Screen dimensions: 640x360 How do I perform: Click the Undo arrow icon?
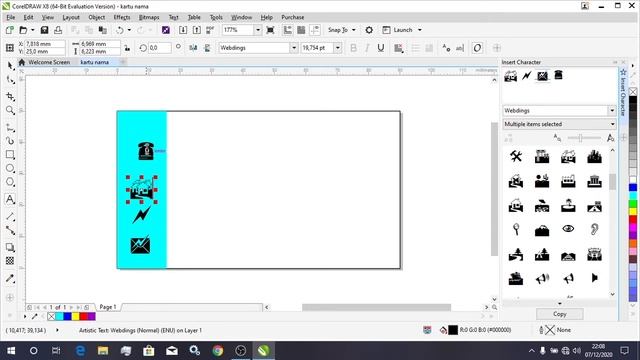tap(119, 30)
